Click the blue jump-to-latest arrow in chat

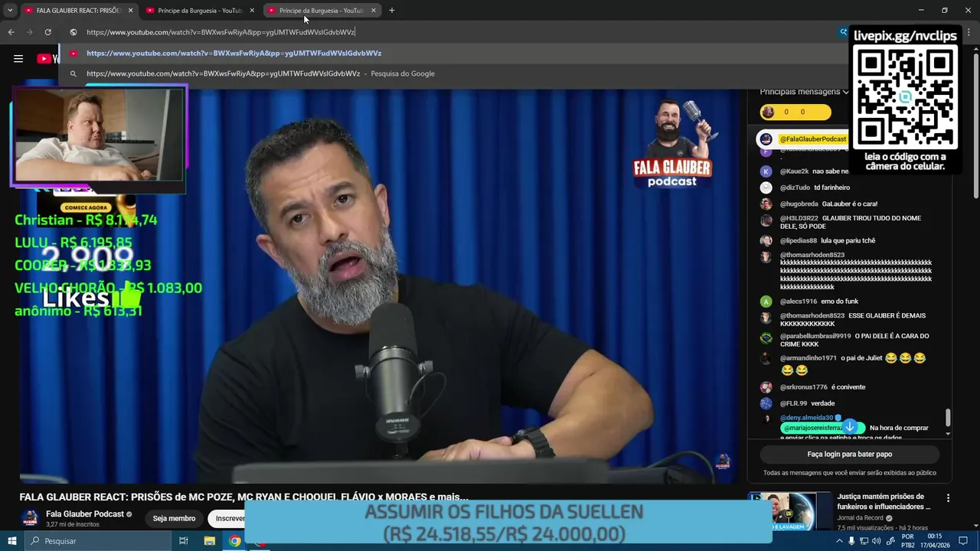pos(849,427)
